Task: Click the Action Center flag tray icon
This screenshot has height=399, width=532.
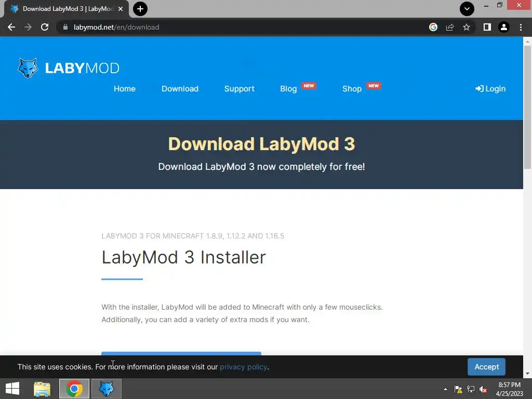Action: coord(458,389)
